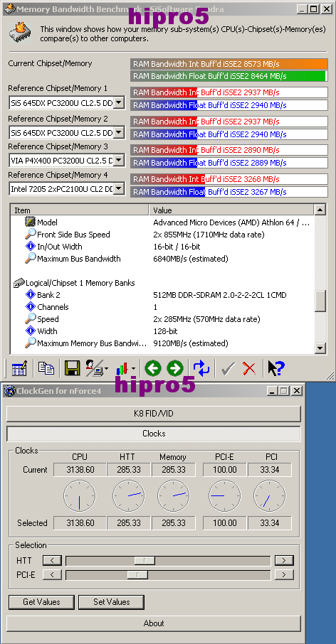This screenshot has width=336, height=644.
Task: Click the info icon beside In/Out Width
Action: [30, 247]
